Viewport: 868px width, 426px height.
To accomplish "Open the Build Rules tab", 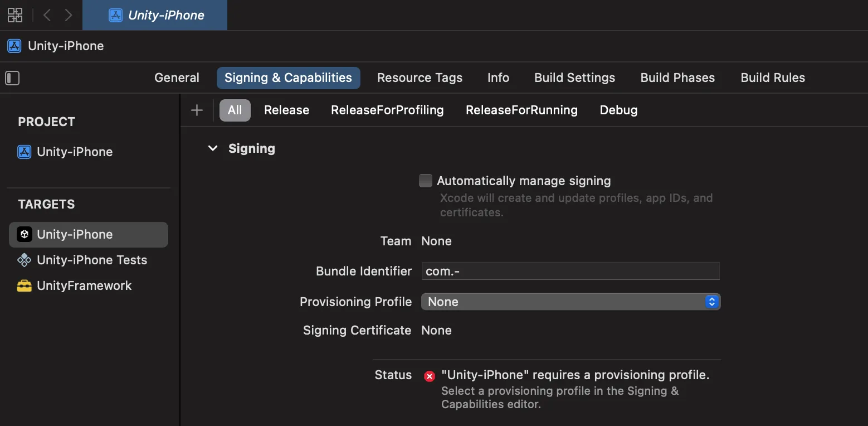I will [x=773, y=78].
